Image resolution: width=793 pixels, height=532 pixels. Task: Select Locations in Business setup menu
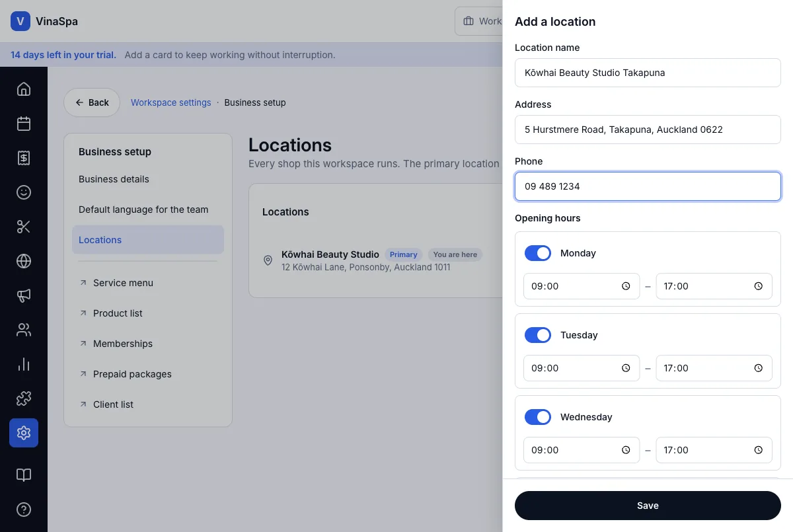click(148, 240)
